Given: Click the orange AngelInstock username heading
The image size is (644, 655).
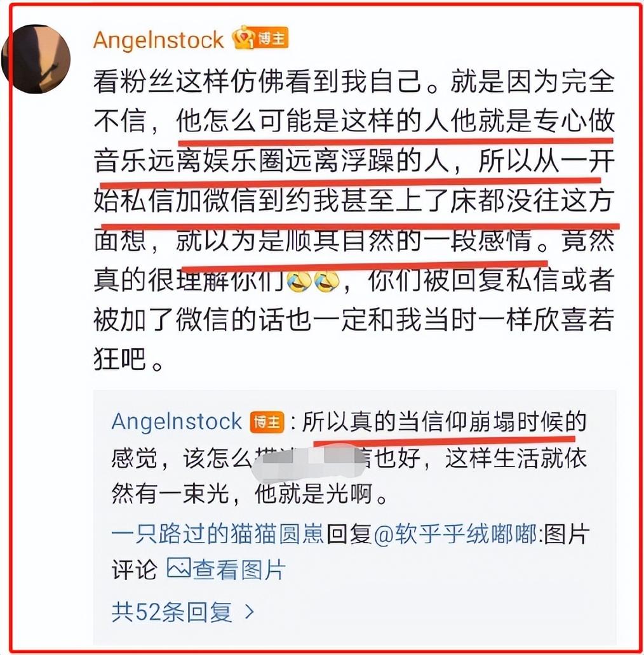Looking at the screenshot, I should pos(159,40).
